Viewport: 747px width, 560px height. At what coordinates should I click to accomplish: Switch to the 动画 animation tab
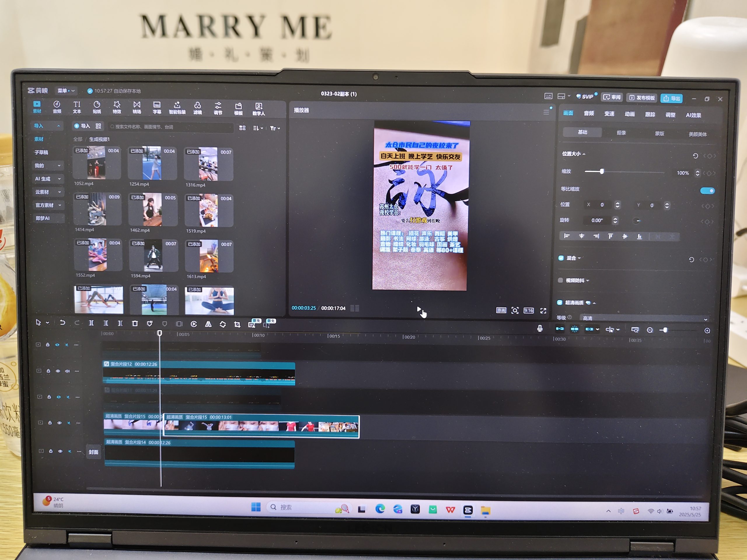(629, 114)
